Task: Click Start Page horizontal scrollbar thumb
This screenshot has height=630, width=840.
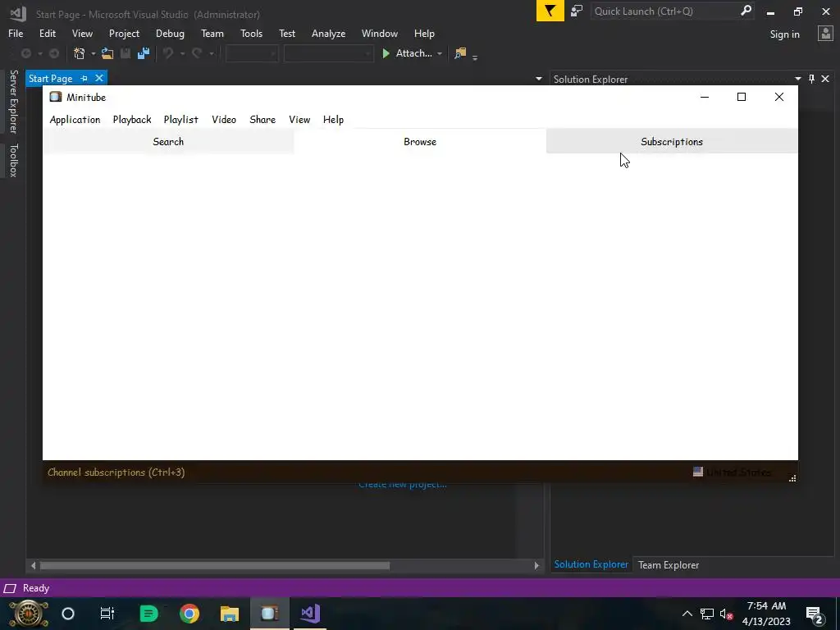Action: 214,565
